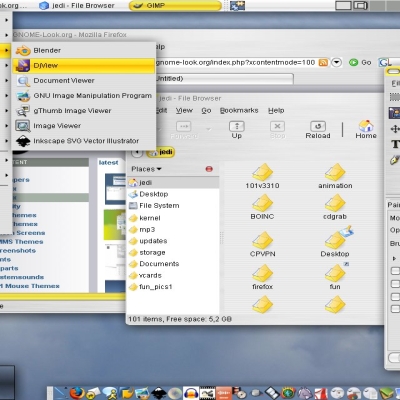Select the 101v3310 folder icon

pos(263,172)
